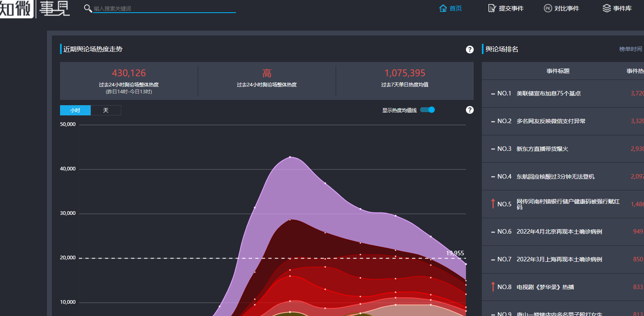Image resolution: width=644 pixels, height=316 pixels.
Task: Open help for 近期舆论场热度走势 panel
Action: [x=470, y=49]
